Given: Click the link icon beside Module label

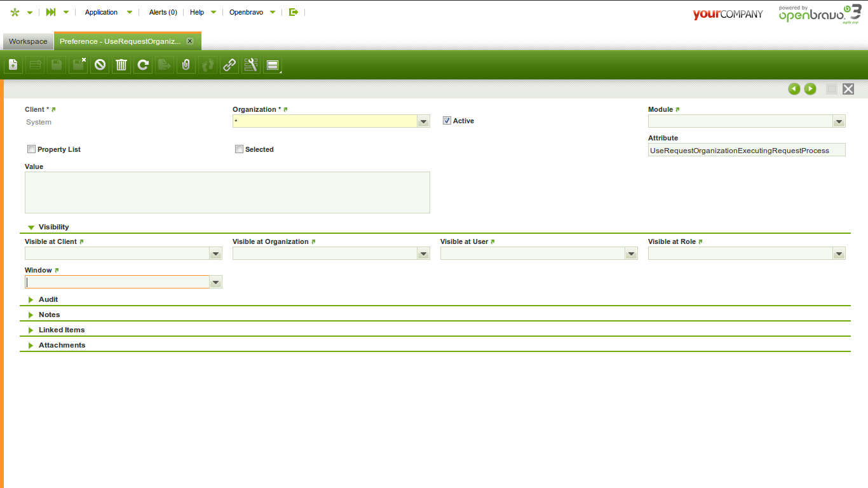Looking at the screenshot, I should pyautogui.click(x=678, y=110).
